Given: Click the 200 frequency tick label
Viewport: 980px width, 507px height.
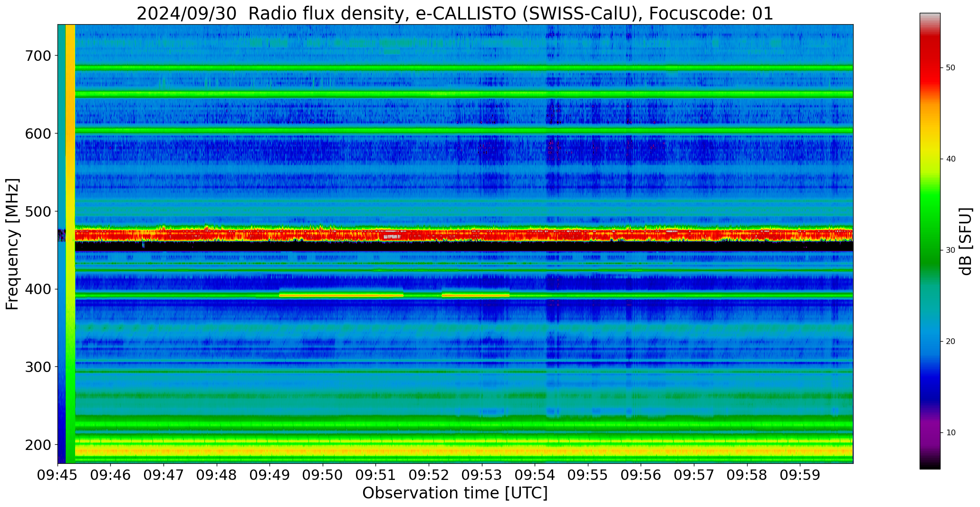Looking at the screenshot, I should [38, 445].
